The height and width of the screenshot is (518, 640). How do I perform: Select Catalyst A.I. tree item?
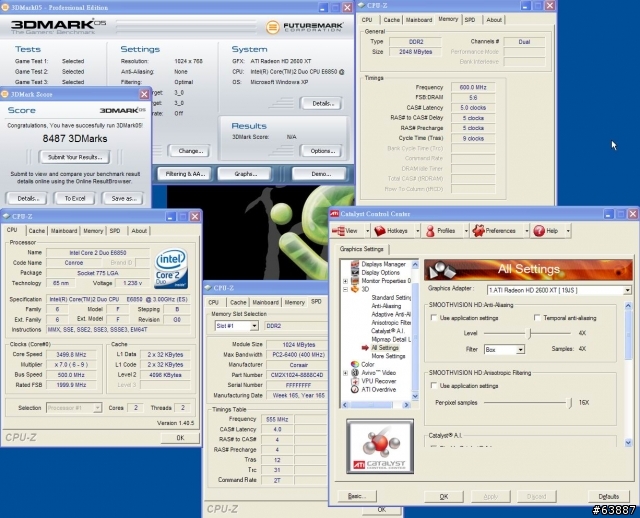pyautogui.click(x=388, y=331)
